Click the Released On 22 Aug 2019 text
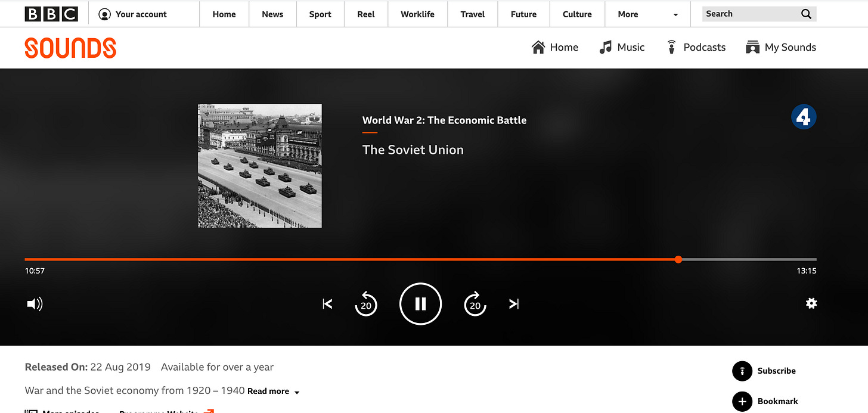 (x=88, y=367)
